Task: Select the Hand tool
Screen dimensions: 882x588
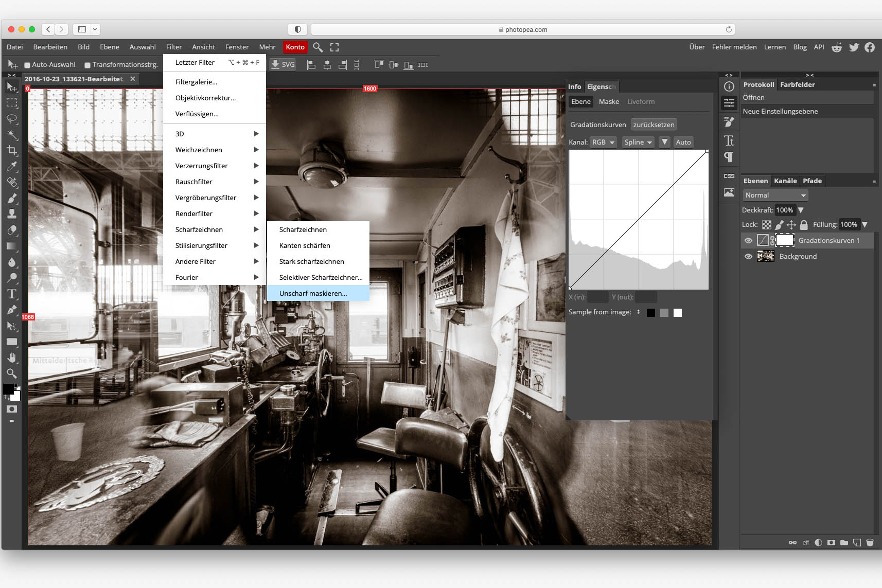Action: (x=12, y=358)
